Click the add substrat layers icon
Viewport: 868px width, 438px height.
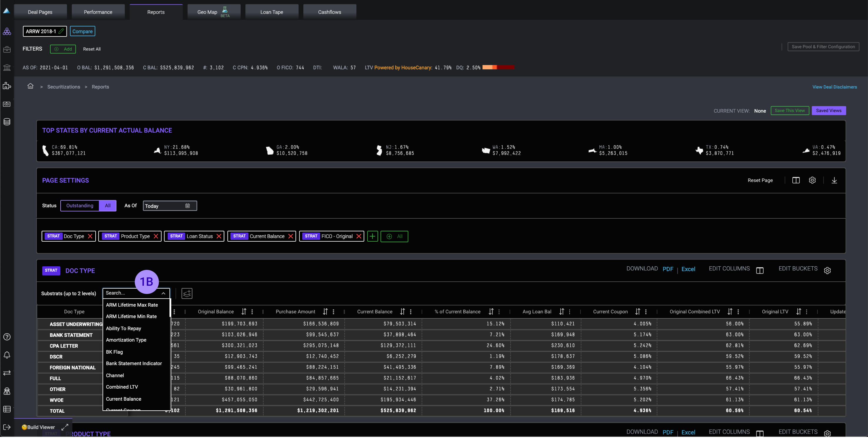click(x=187, y=294)
